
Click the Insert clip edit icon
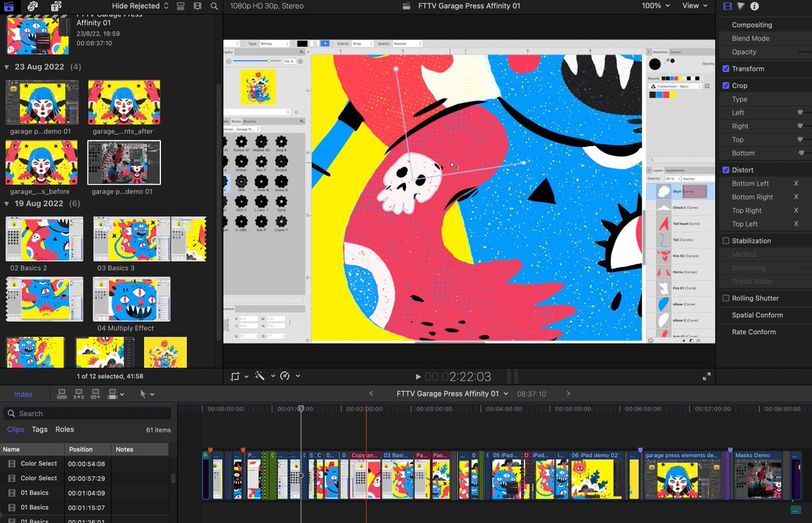[x=79, y=394]
